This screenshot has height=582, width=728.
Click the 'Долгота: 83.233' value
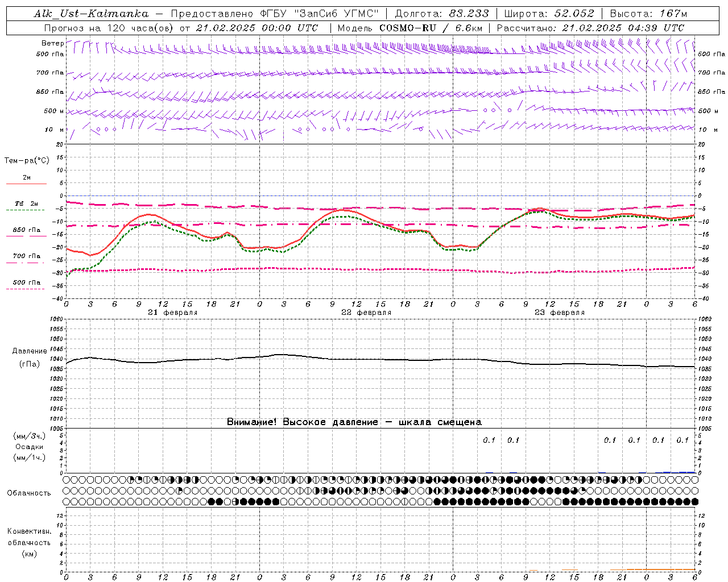pyautogui.click(x=442, y=14)
